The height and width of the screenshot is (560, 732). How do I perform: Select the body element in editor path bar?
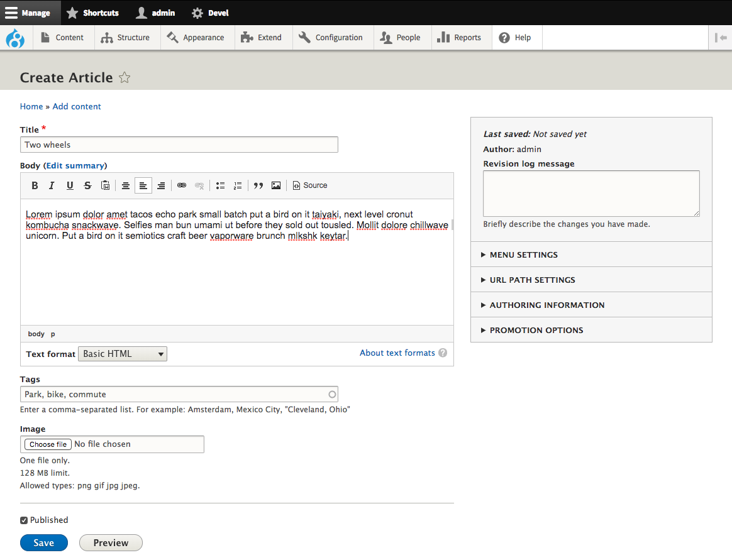36,334
